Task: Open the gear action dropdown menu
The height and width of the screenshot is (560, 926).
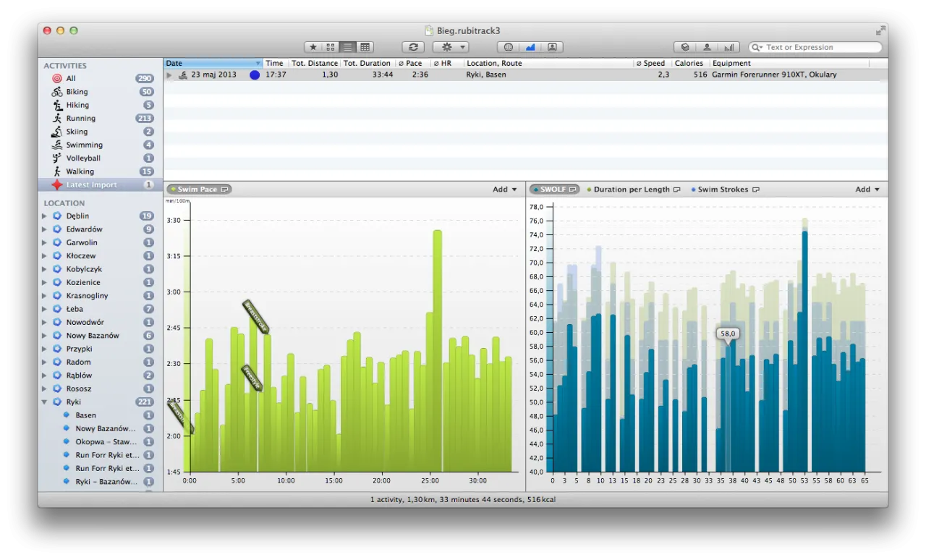Action: [x=450, y=47]
